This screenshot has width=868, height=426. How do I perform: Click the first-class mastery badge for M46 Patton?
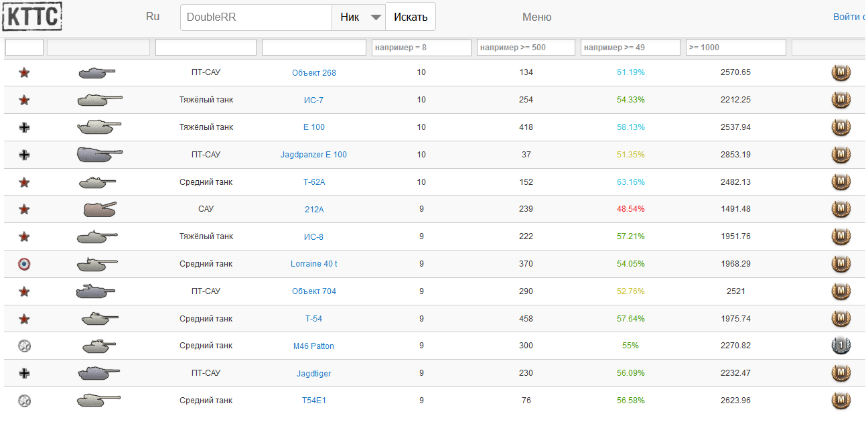841,346
